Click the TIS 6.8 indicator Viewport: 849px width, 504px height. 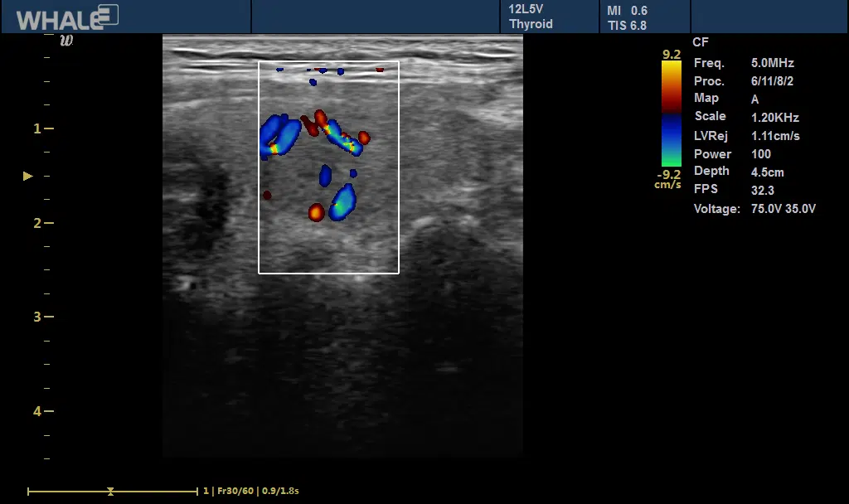[627, 26]
